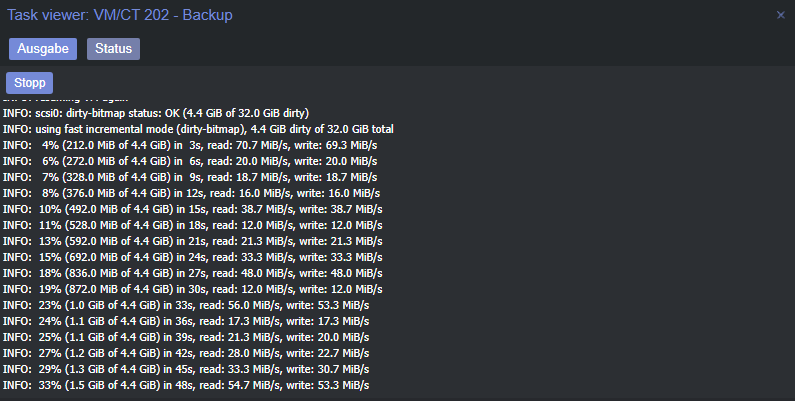
Task: Close the Task viewer dialog
Action: click(x=781, y=15)
